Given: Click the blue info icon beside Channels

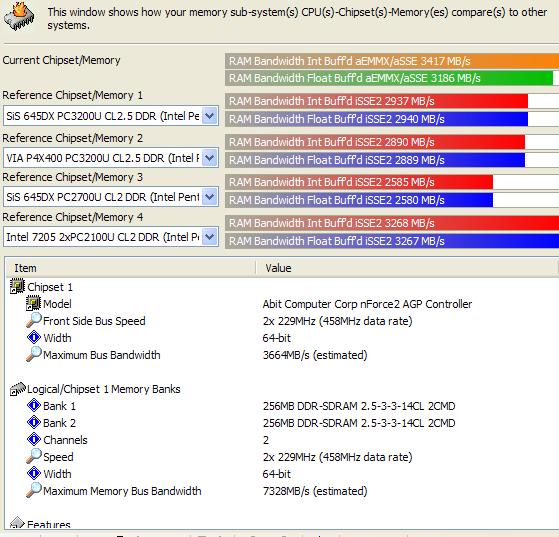Looking at the screenshot, I should click(x=34, y=439).
